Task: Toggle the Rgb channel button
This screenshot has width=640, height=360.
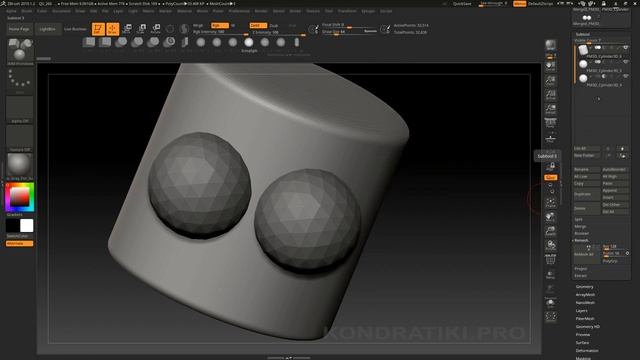Action: click(x=220, y=25)
